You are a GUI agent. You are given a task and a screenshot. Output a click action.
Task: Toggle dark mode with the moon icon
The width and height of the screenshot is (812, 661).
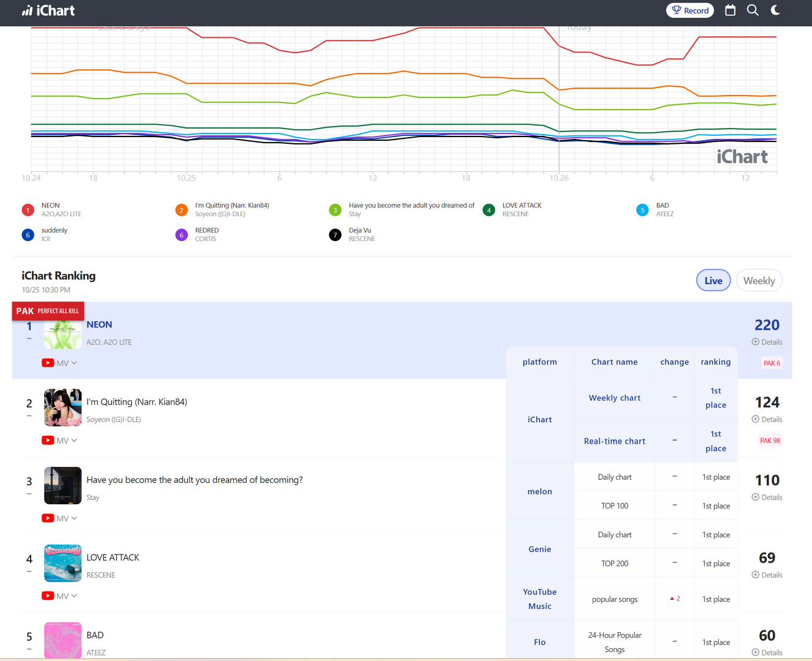pos(775,10)
